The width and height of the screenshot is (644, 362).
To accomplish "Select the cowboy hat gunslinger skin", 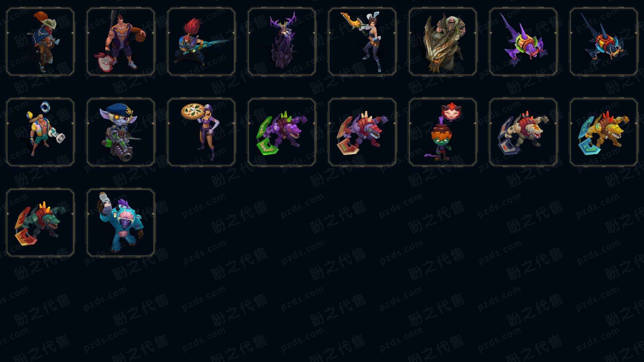I will coord(40,42).
